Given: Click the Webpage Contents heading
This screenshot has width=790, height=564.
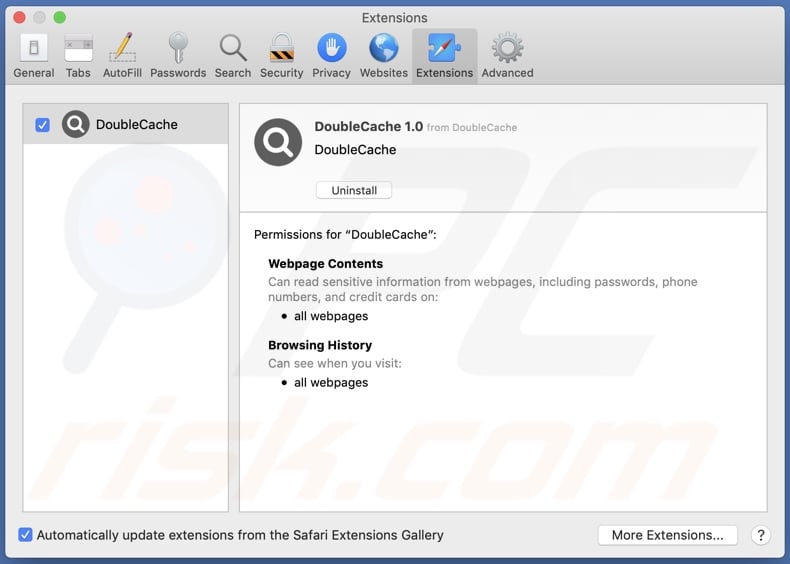Looking at the screenshot, I should (x=325, y=264).
